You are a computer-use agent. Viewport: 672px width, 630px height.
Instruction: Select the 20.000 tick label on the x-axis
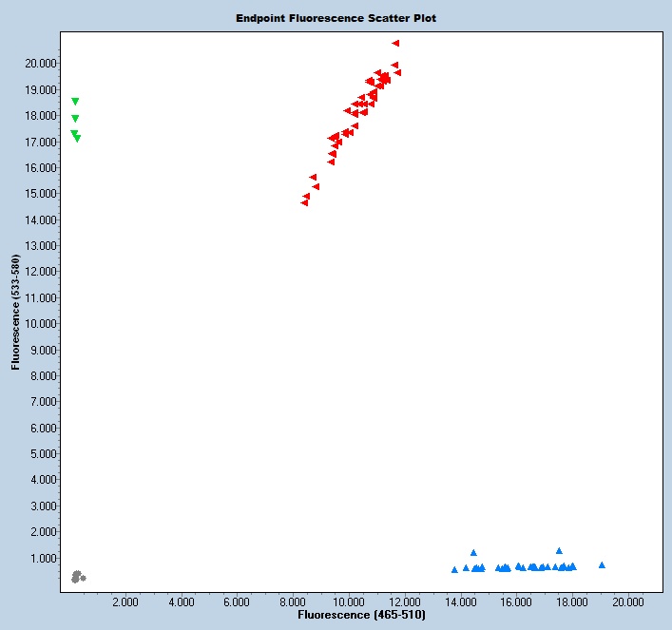click(628, 601)
